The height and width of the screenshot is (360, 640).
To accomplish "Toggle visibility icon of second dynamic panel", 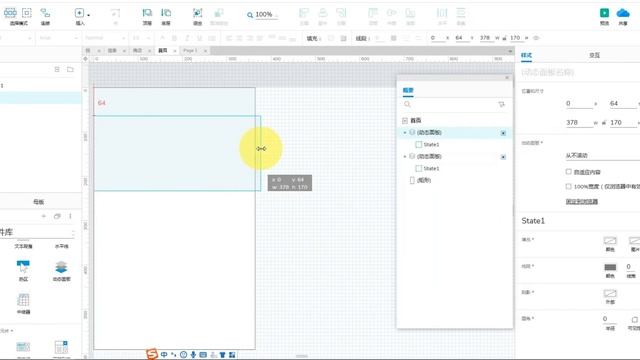I will pyautogui.click(x=503, y=157).
